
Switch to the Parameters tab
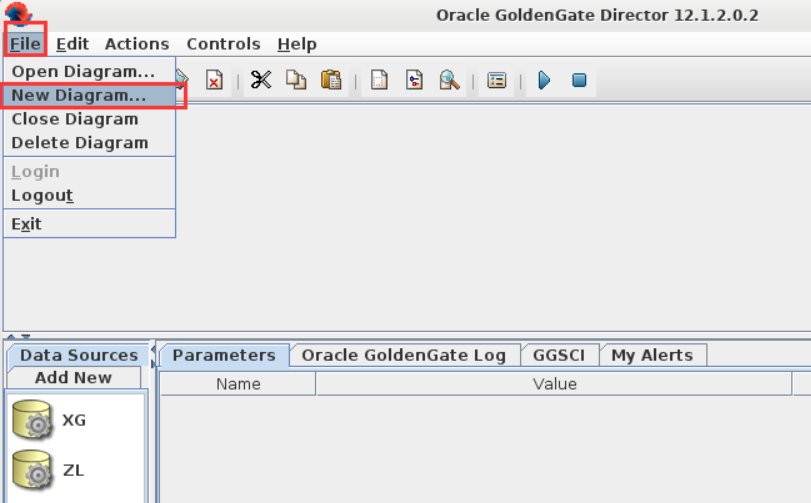(224, 355)
